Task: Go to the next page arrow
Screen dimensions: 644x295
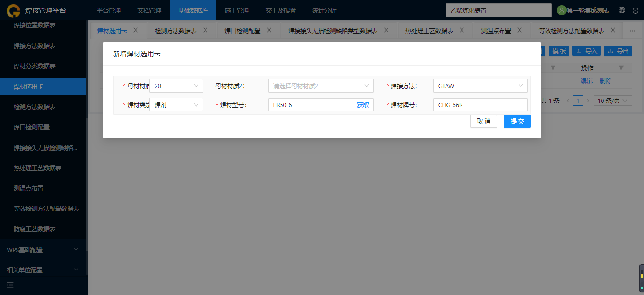Action: point(588,101)
